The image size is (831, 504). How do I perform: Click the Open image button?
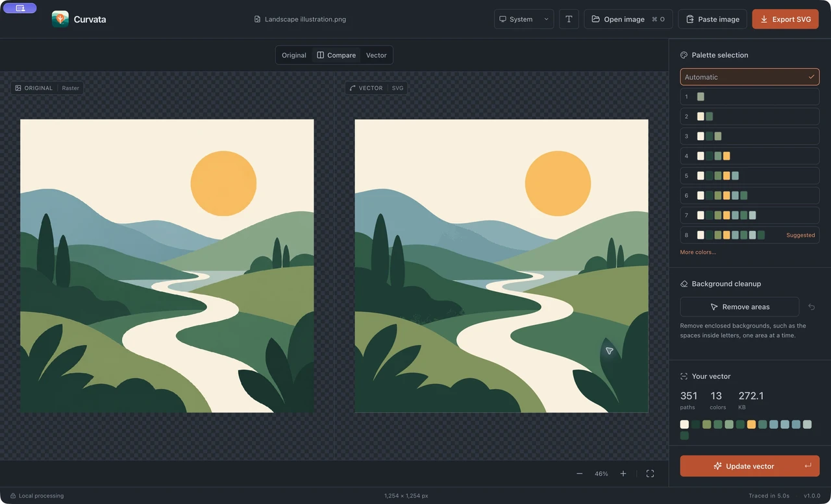point(628,19)
